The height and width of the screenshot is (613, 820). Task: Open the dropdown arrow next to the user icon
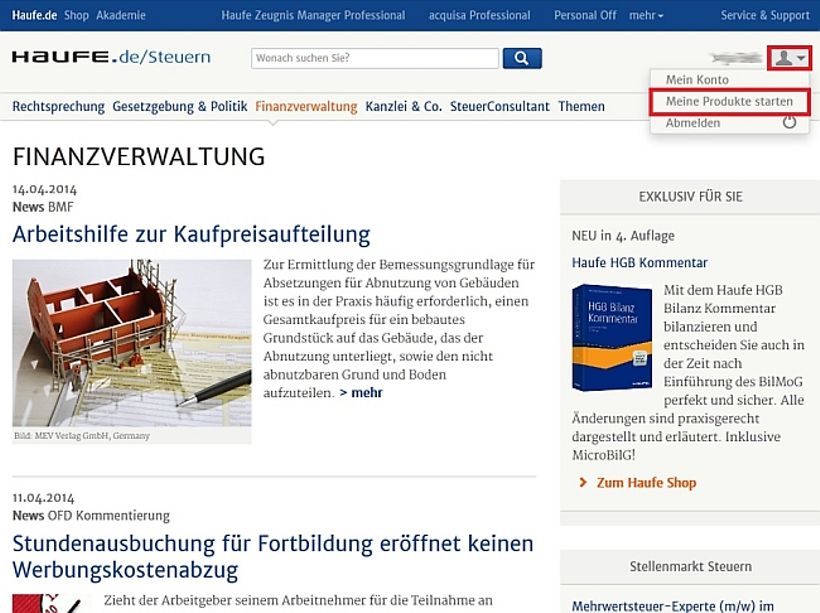[x=801, y=58]
